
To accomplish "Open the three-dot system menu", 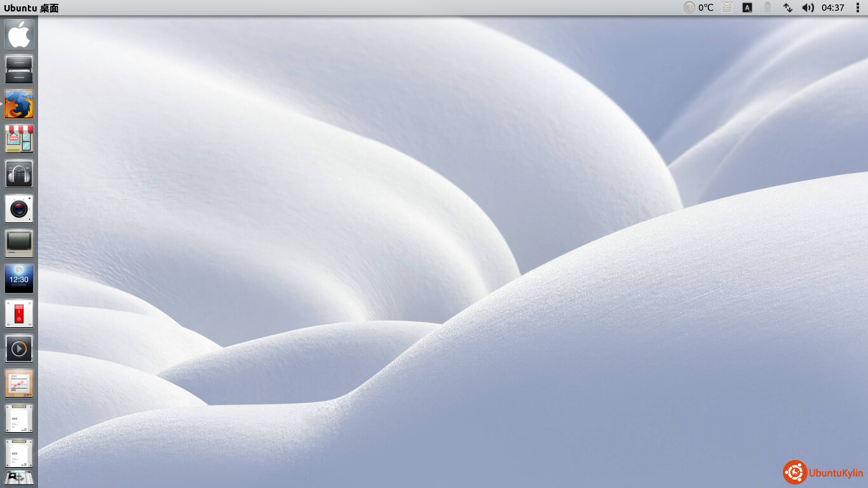I will 857,8.
